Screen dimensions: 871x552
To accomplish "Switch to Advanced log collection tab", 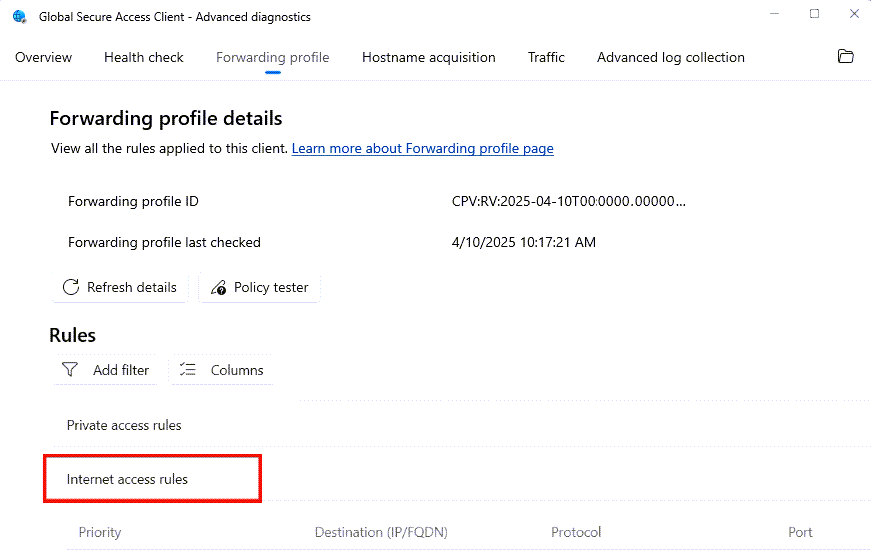I will (671, 58).
